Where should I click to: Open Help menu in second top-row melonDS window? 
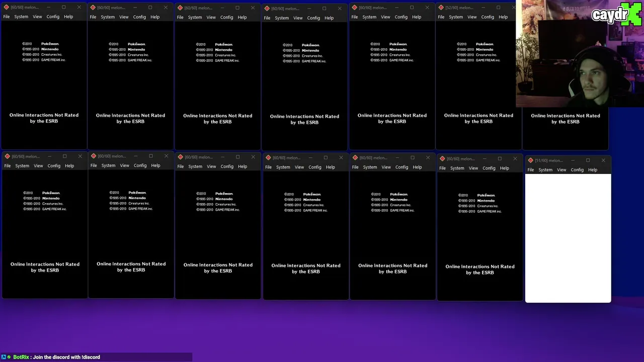point(155,17)
